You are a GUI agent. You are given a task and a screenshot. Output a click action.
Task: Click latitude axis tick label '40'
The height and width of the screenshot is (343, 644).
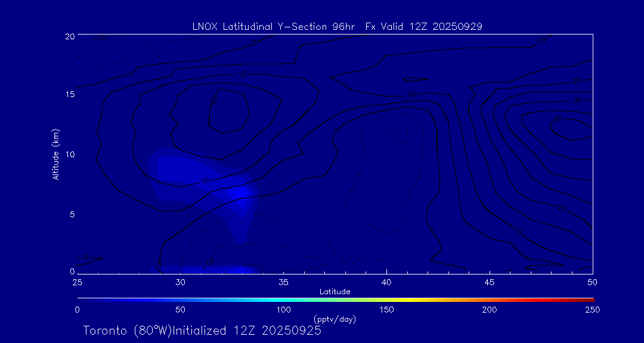click(386, 281)
